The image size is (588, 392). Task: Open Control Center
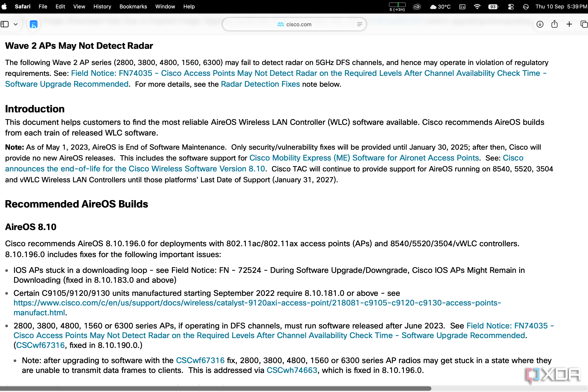click(x=511, y=7)
